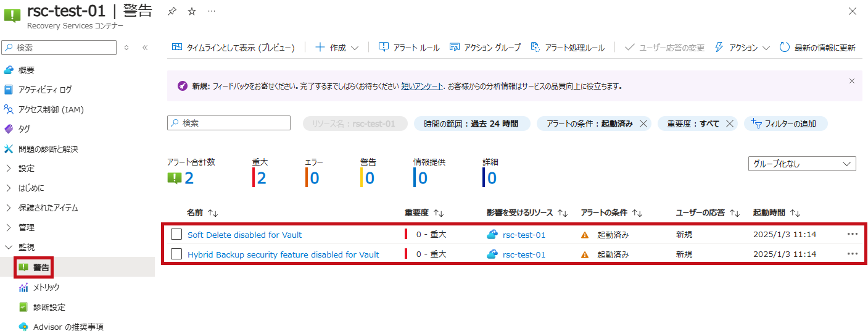Click the 警告 summary count 0

(x=370, y=178)
